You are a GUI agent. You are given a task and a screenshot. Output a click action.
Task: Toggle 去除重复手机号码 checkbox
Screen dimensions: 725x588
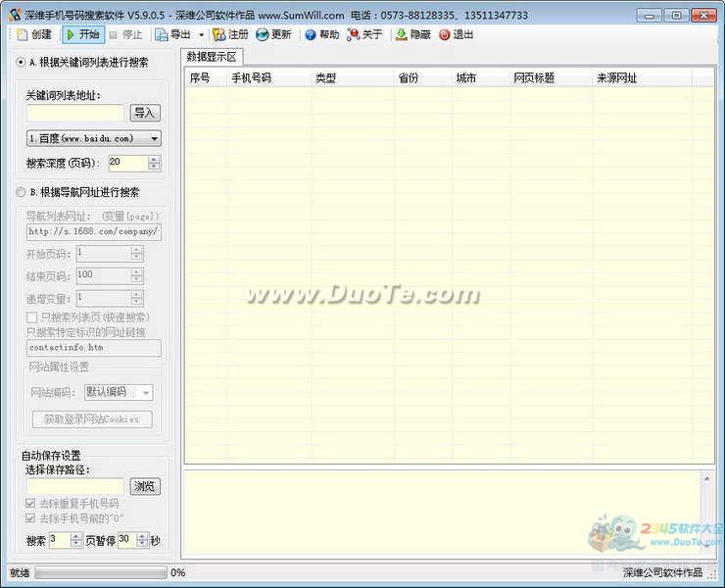[x=30, y=503]
